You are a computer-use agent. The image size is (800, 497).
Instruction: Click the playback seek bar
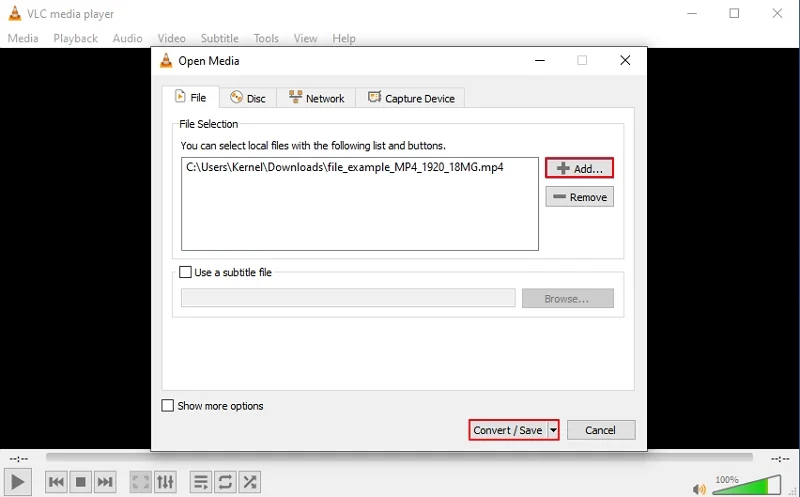(x=399, y=457)
